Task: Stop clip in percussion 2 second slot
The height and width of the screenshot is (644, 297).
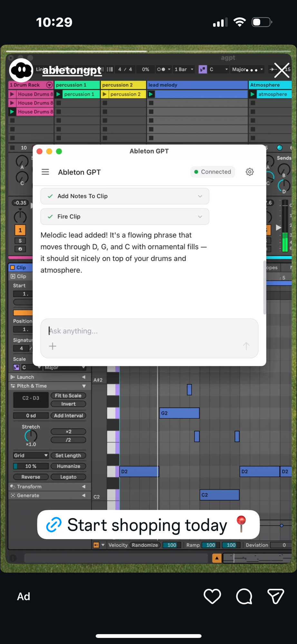Action: (105, 103)
